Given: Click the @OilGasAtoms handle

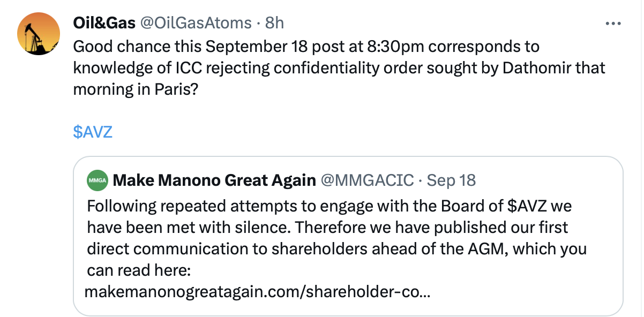Looking at the screenshot, I should pyautogui.click(x=196, y=22).
